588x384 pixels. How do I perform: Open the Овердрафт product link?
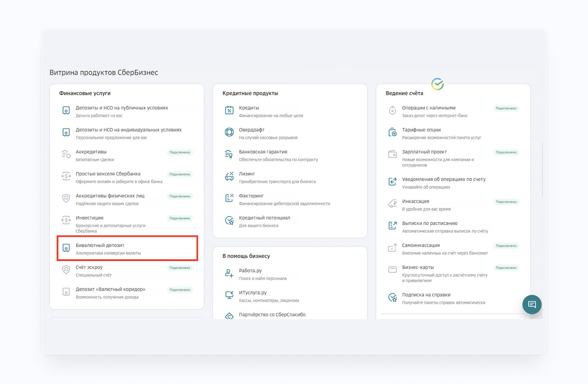(x=252, y=130)
